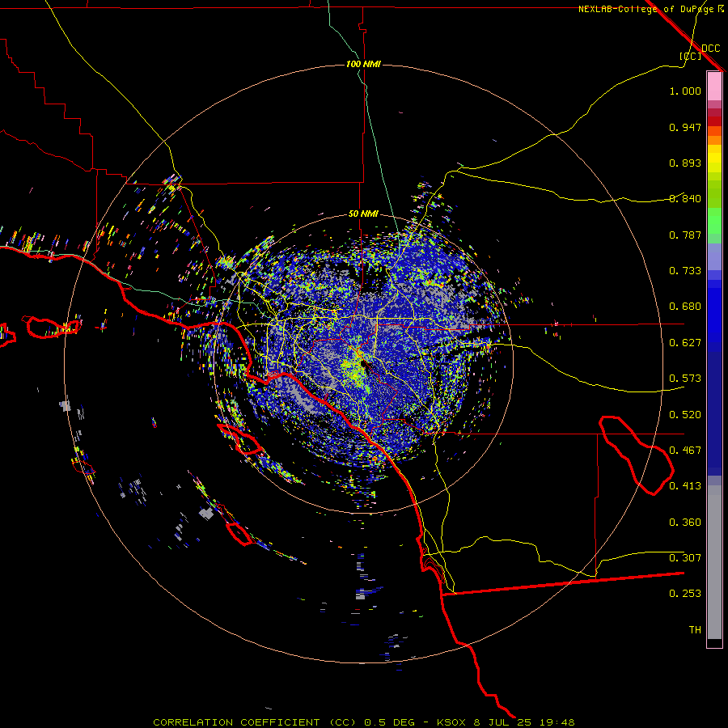The width and height of the screenshot is (728, 728).
Task: Select the 0.680 scale value
Action: (685, 307)
